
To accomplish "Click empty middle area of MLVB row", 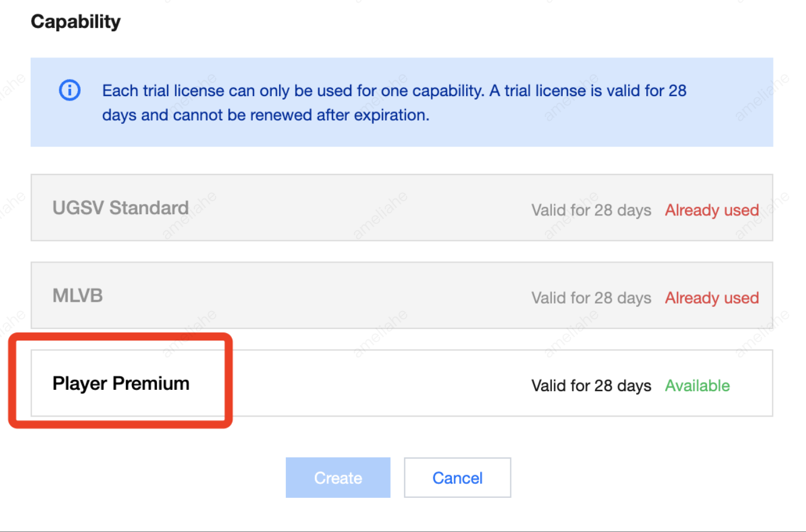I will pos(318,296).
